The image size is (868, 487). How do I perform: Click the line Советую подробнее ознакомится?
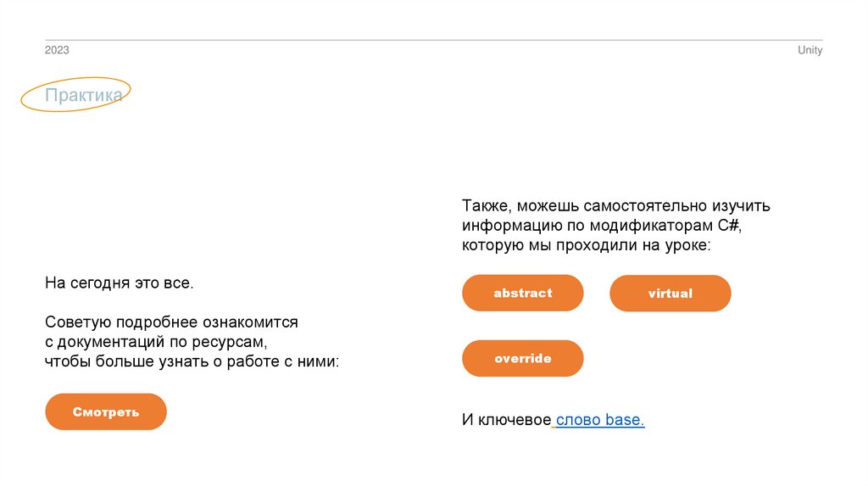[x=171, y=322]
